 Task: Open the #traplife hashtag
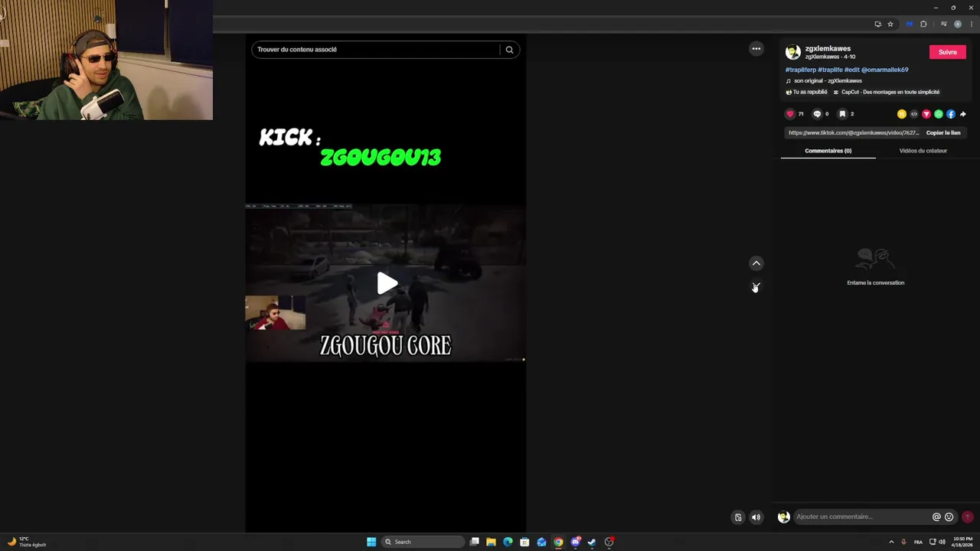pos(830,70)
